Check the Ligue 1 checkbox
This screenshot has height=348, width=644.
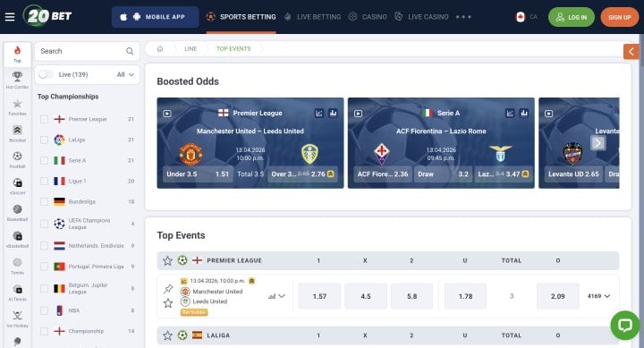[x=45, y=181]
